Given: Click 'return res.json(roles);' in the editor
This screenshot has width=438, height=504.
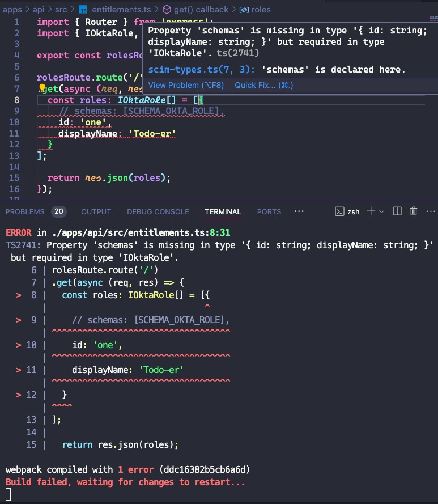Looking at the screenshot, I should [109, 178].
